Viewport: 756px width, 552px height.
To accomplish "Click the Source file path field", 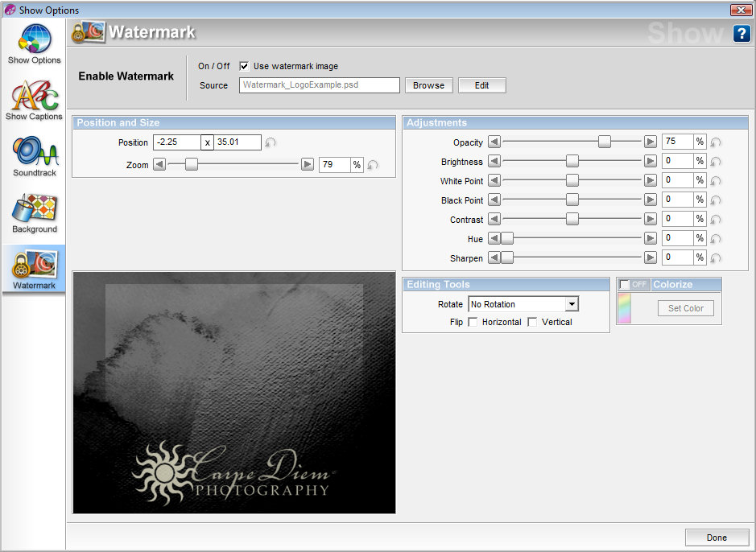I will (319, 85).
